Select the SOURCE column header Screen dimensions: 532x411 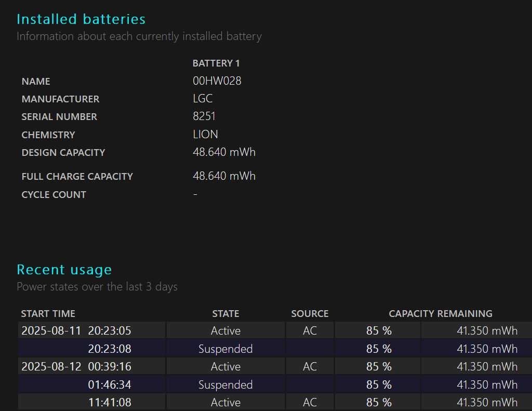coord(310,314)
